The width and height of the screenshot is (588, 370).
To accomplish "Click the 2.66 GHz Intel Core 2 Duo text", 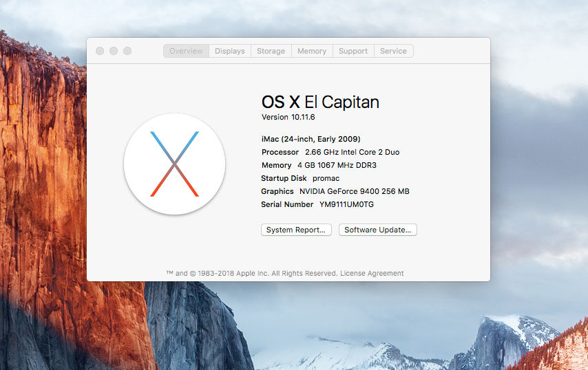I will (352, 152).
